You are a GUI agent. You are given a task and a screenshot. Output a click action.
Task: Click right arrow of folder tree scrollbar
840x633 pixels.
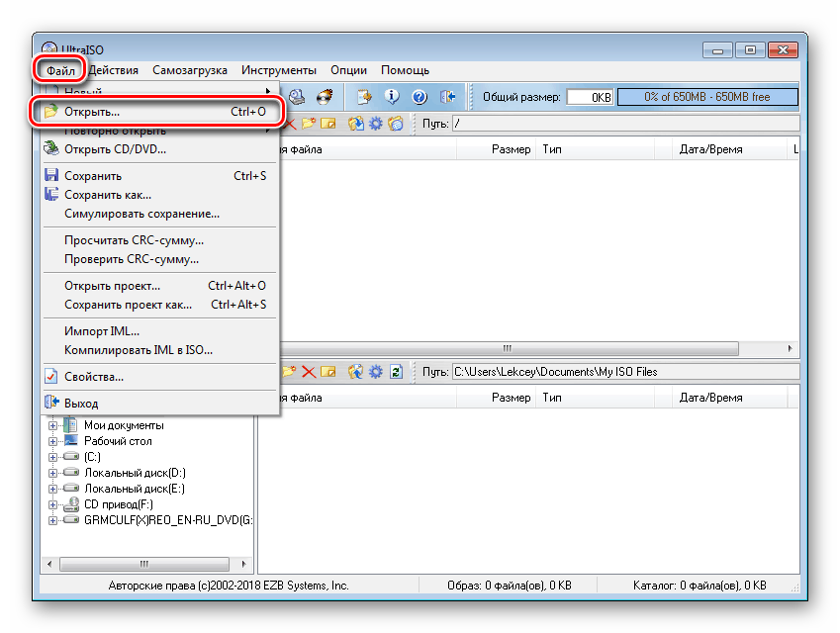coord(243,564)
